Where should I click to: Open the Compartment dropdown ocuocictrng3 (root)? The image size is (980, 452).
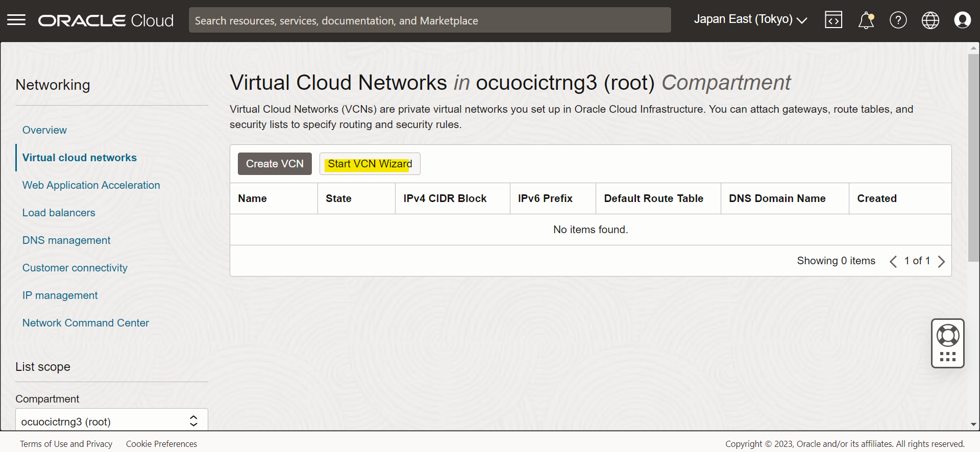(112, 421)
